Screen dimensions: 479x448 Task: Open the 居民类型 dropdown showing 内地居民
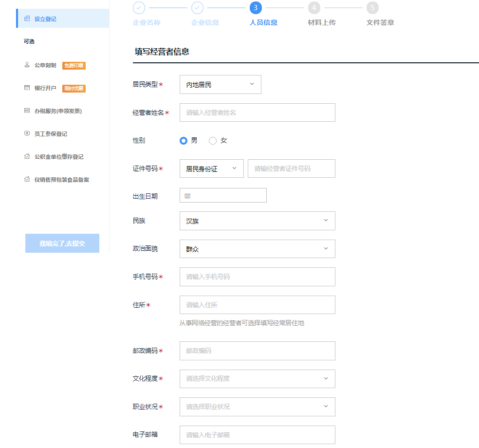220,84
